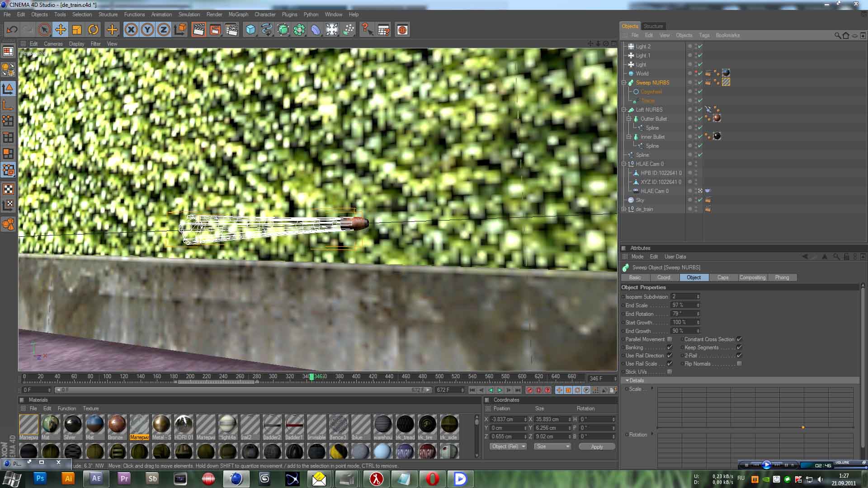This screenshot has height=488, width=868.
Task: Click the Edit Render Settings clapperboard
Action: coord(231,30)
